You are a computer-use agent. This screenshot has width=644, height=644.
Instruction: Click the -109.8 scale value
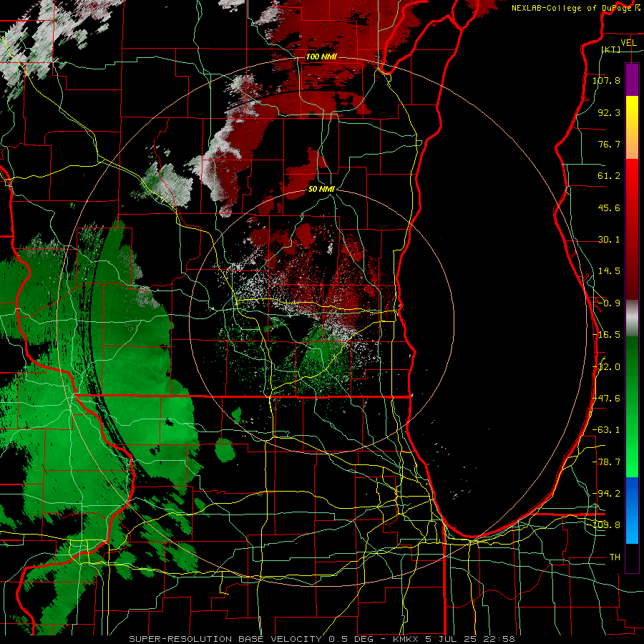(x=606, y=525)
